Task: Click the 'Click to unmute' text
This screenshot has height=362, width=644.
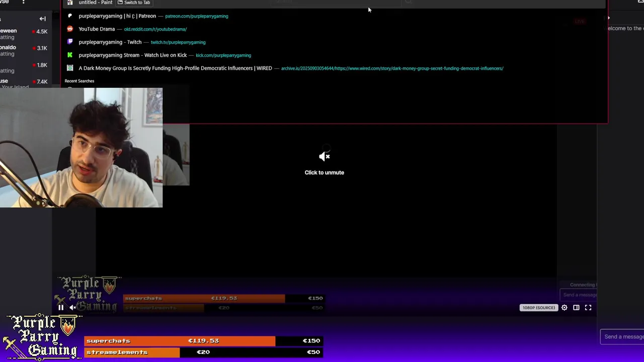Action: [325, 172]
